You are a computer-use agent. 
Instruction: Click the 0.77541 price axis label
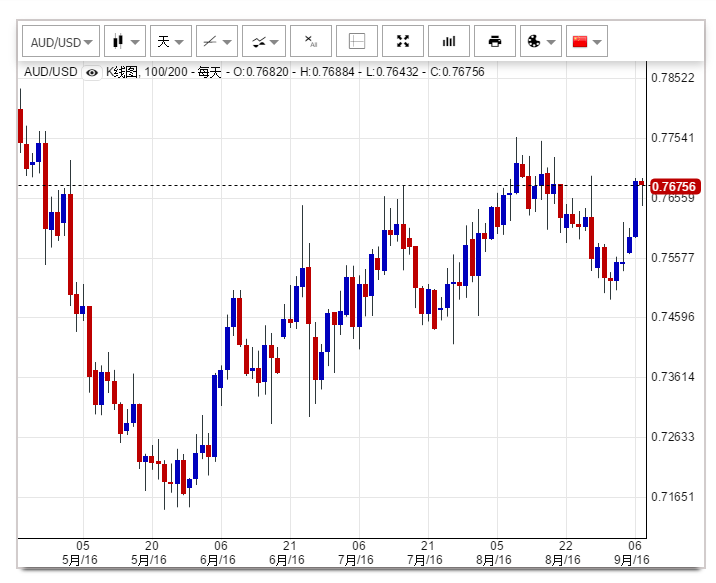[673, 138]
